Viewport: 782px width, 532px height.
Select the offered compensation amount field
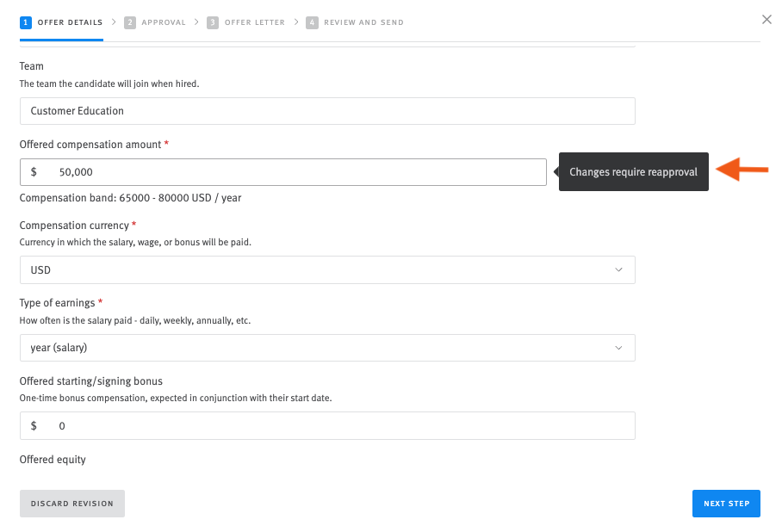[284, 172]
